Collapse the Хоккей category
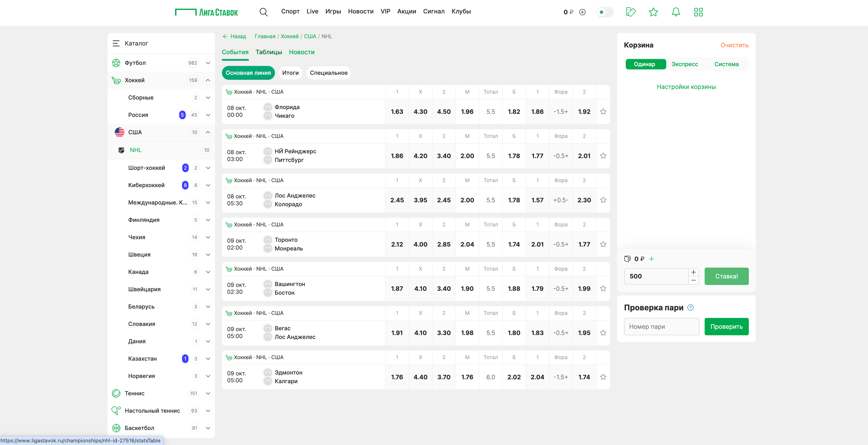Screen dimensions: 868x445 (208, 80)
